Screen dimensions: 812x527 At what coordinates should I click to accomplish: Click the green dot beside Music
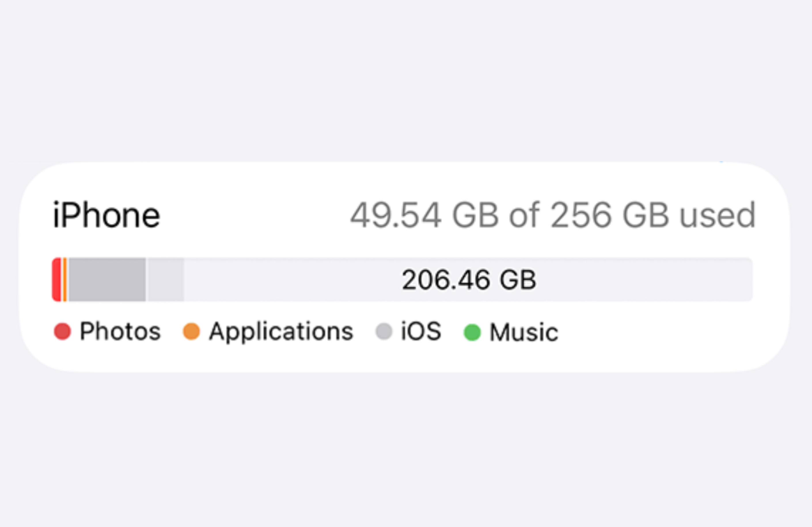click(472, 332)
